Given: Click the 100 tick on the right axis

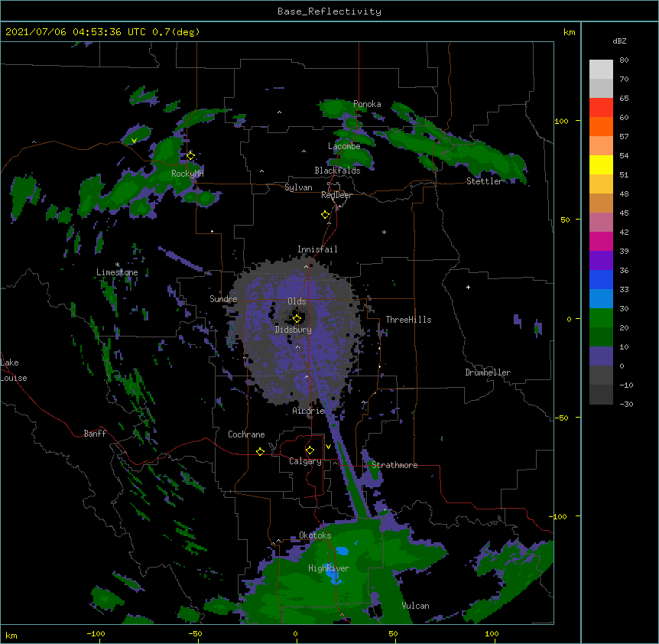Looking at the screenshot, I should click(561, 121).
